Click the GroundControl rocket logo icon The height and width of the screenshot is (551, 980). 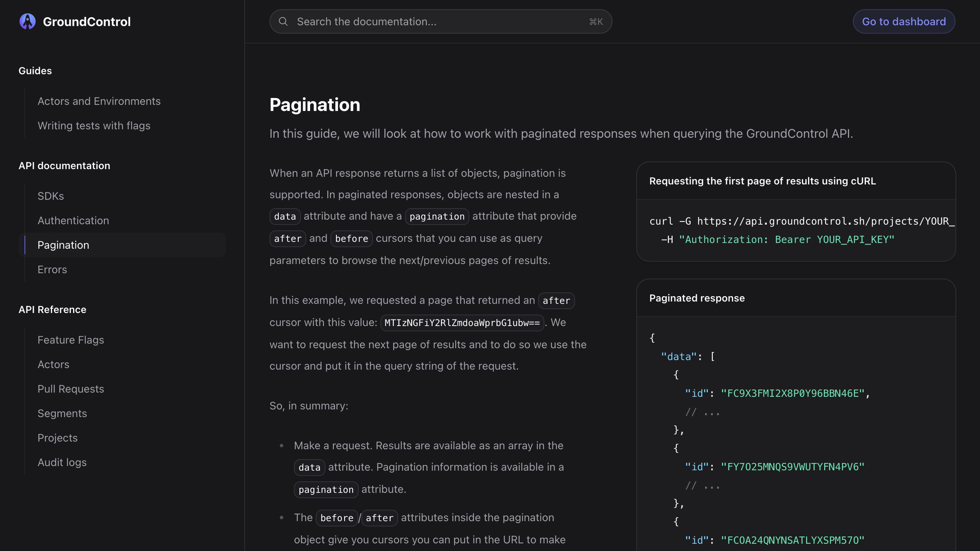click(x=28, y=21)
